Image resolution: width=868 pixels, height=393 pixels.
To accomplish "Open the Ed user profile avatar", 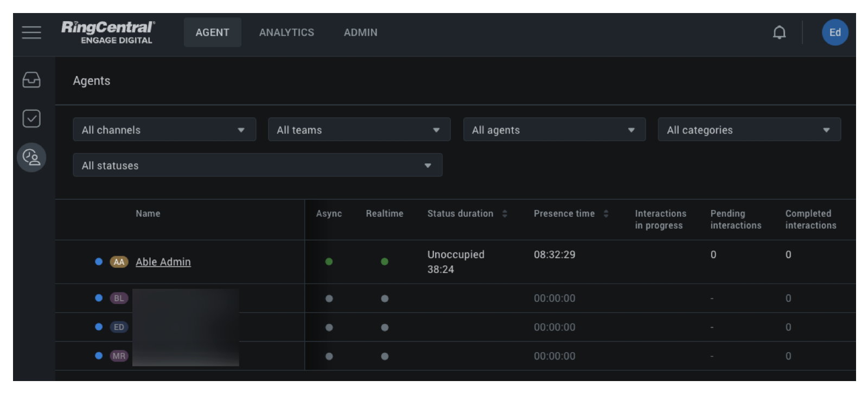I will coord(835,33).
